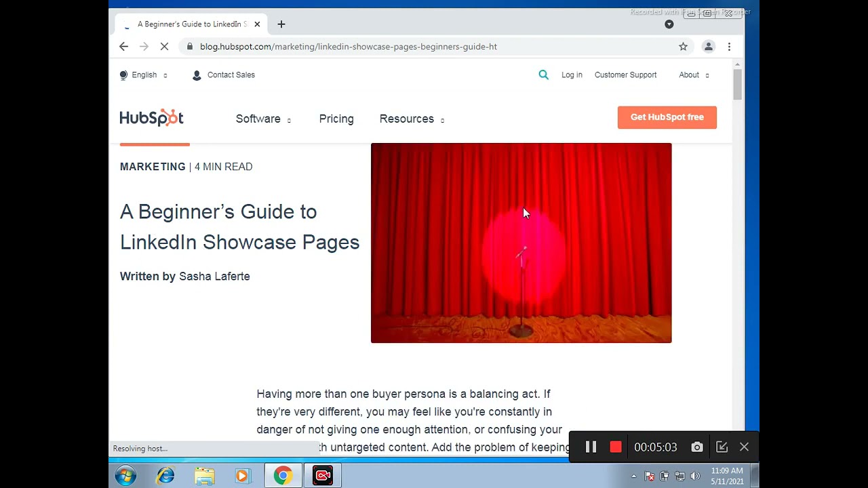Click the red curtain stage image

coord(521,243)
